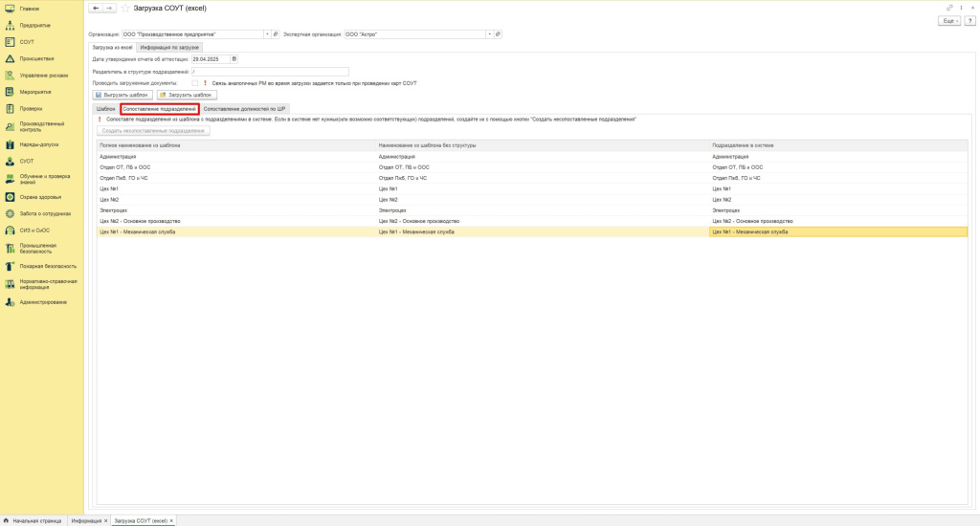Screen dimensions: 980x526
Task: Open the СУОТ sidebar icon
Action: tap(10, 162)
